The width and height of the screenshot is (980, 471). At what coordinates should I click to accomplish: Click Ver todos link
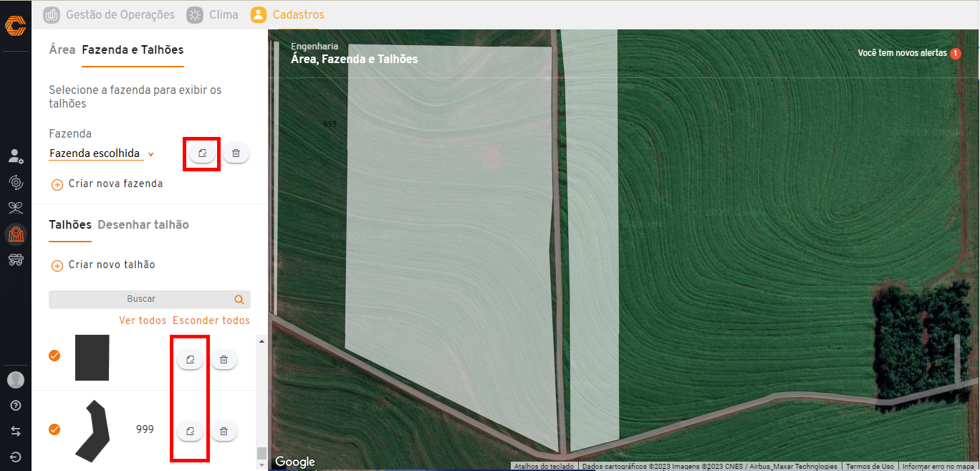tap(143, 320)
